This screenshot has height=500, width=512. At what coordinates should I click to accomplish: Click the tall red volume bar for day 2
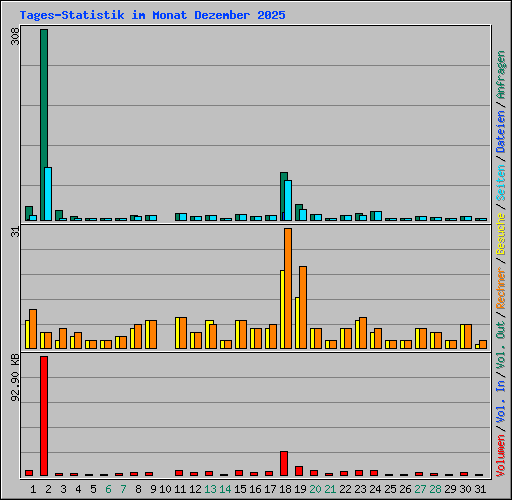point(44,416)
